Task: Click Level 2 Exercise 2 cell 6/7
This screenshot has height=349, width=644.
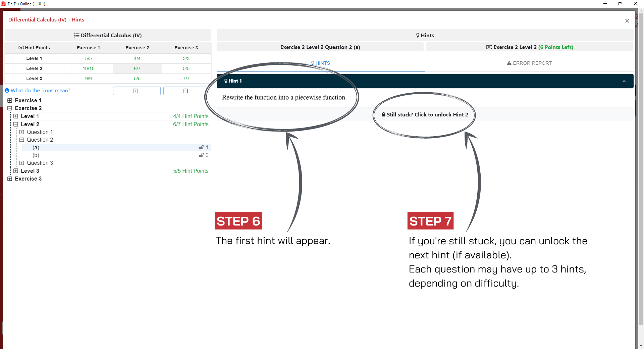Action: click(137, 68)
